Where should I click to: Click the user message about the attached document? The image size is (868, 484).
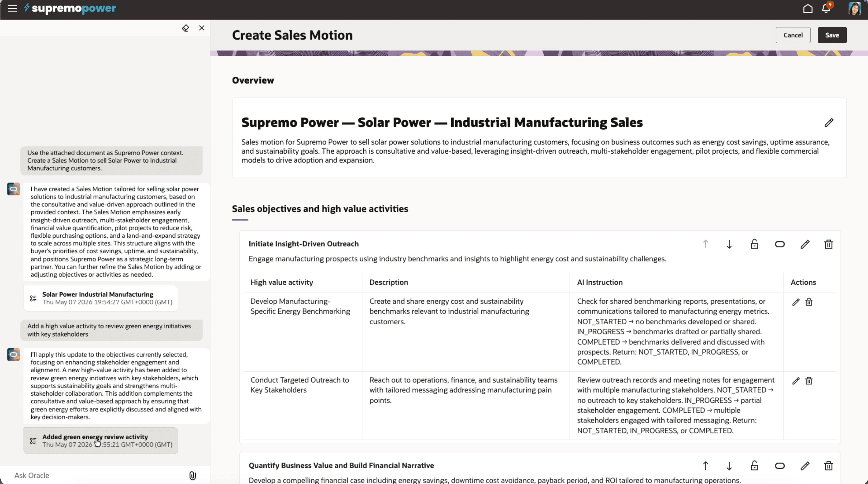(111, 161)
